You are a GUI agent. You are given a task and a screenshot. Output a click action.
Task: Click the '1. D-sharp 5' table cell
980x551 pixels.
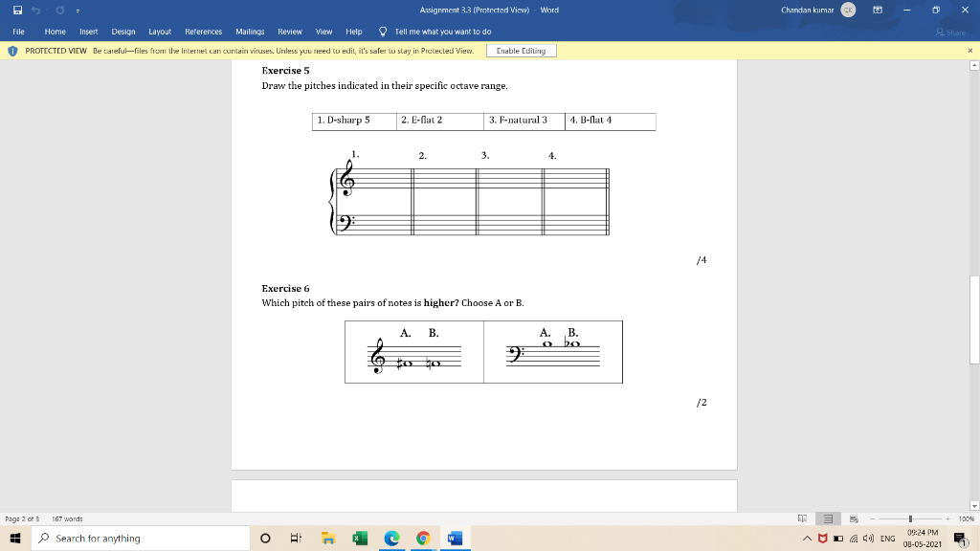[354, 121]
